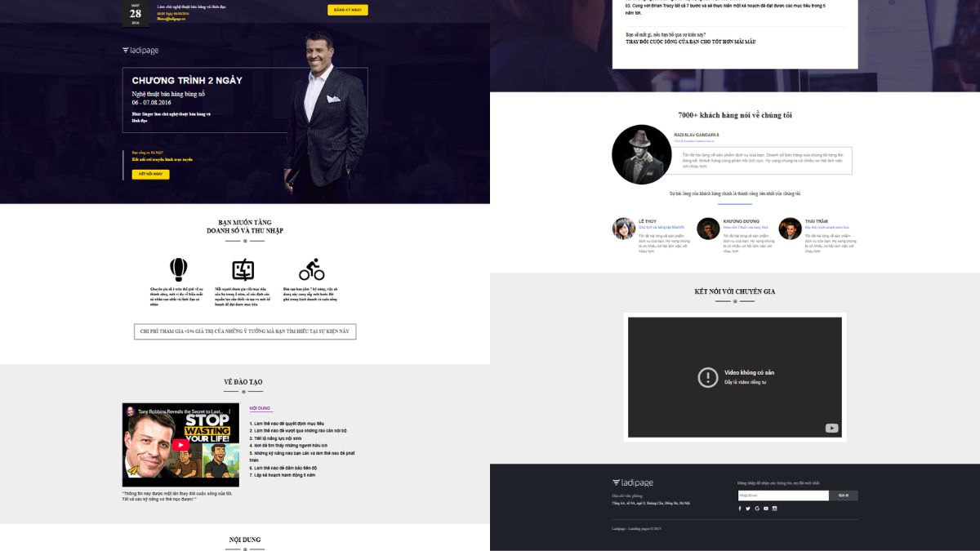Select the lightbulb icon under 'Bạn muốn tăng doanh số'

(x=179, y=269)
